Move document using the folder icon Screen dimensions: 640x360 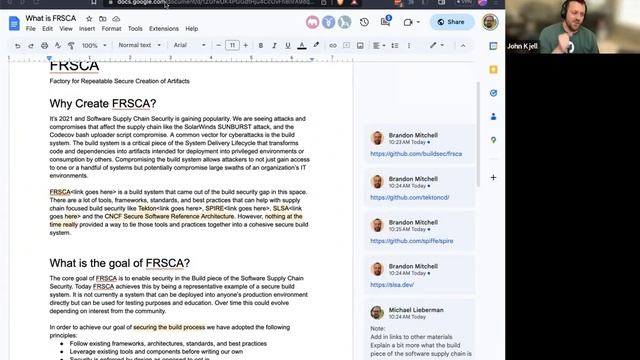point(102,19)
